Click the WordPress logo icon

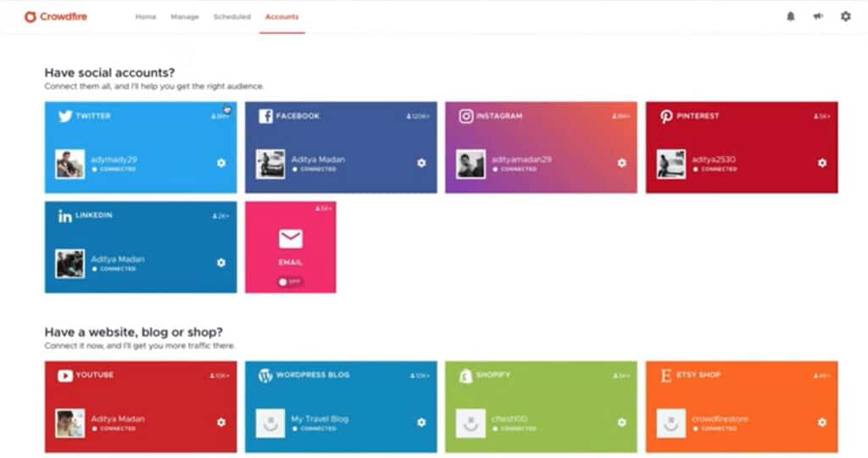pyautogui.click(x=265, y=376)
